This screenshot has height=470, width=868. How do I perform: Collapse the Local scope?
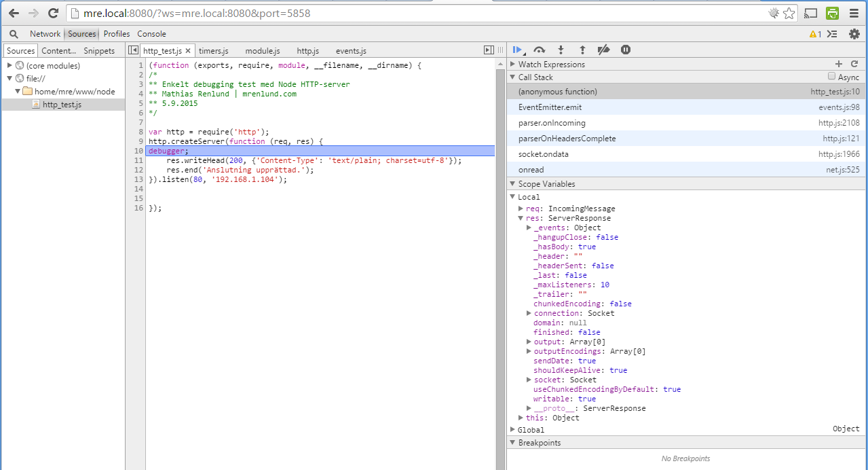(x=512, y=197)
